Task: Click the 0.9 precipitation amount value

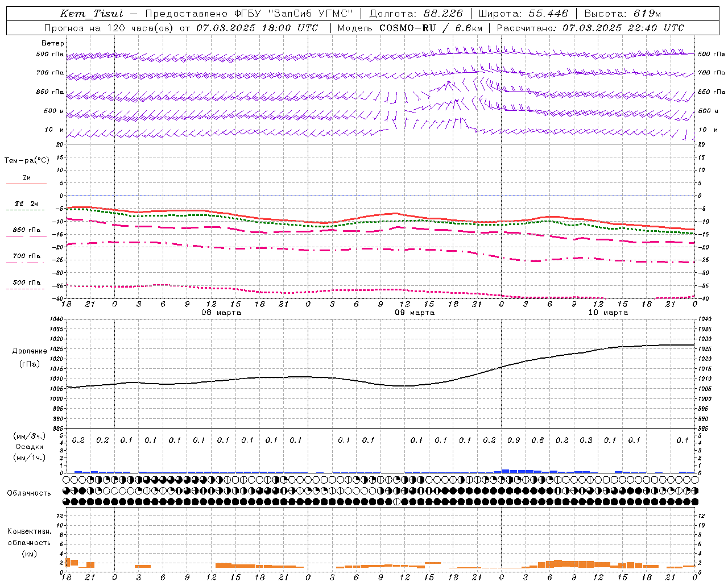Action: point(514,440)
